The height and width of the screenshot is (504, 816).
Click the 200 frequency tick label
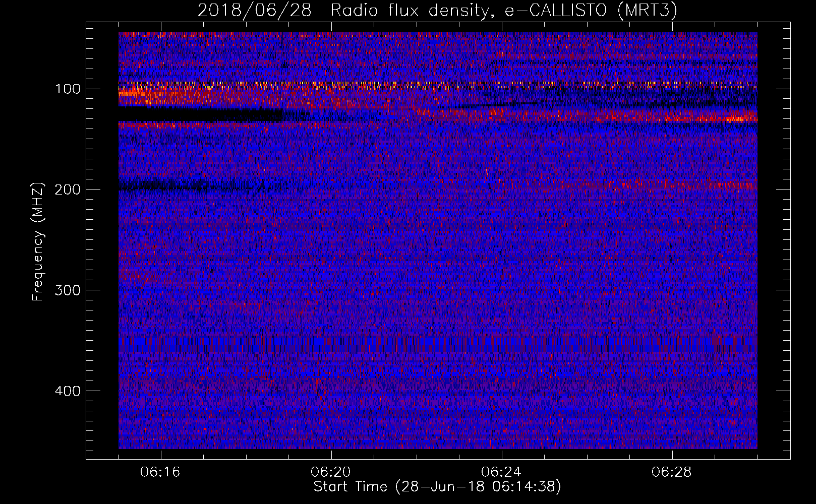pos(68,190)
